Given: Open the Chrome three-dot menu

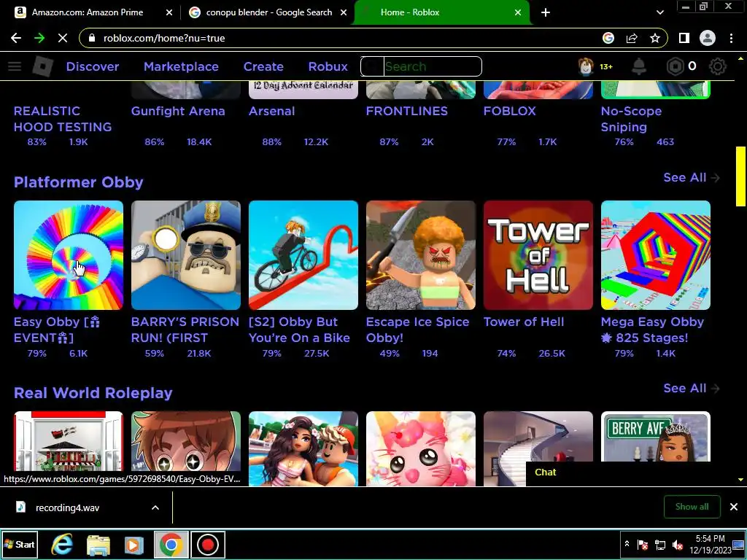Looking at the screenshot, I should [x=731, y=38].
